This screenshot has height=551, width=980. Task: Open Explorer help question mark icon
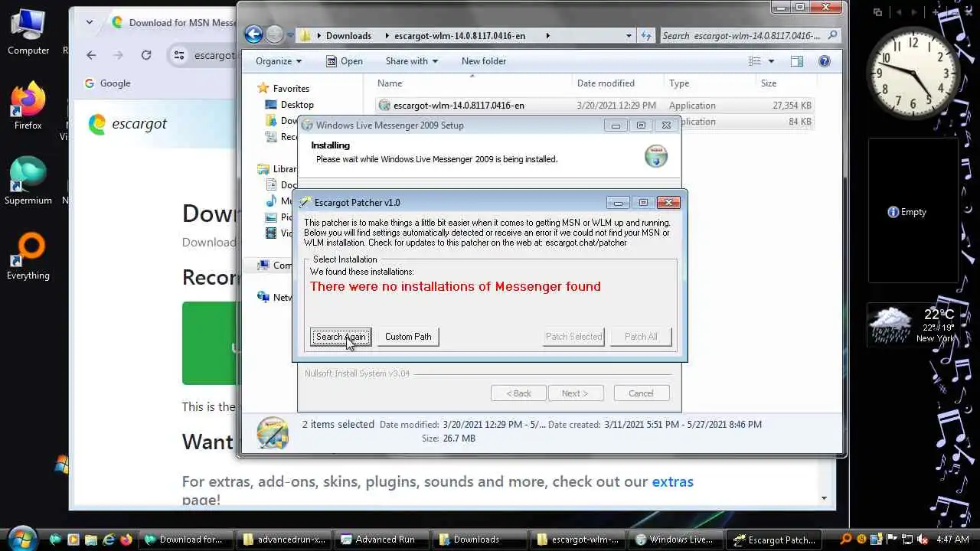(825, 61)
